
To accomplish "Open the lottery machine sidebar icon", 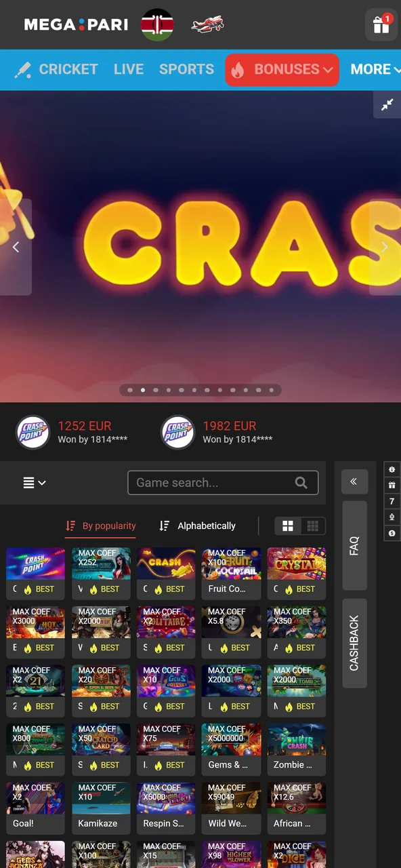I will 392,517.
